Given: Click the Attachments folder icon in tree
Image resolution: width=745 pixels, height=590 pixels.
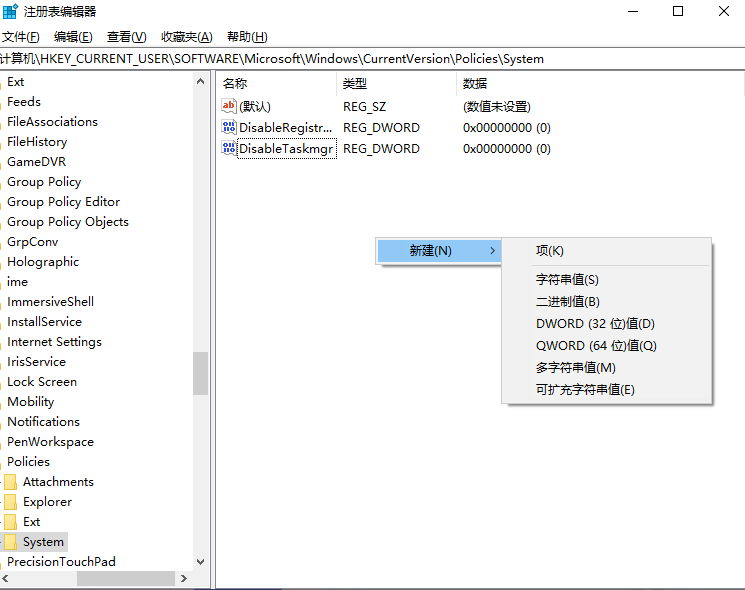Looking at the screenshot, I should point(10,482).
